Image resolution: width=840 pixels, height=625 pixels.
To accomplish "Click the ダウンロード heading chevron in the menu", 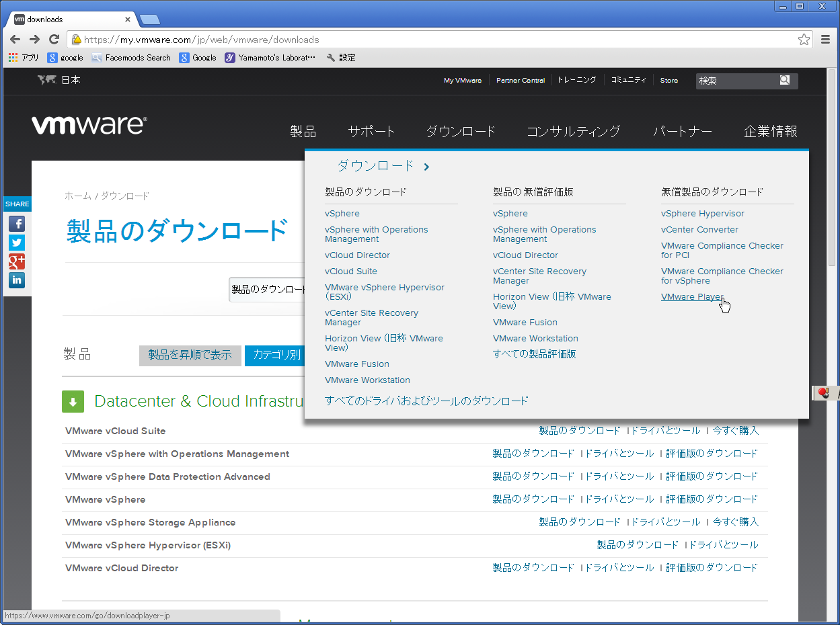I will [426, 167].
